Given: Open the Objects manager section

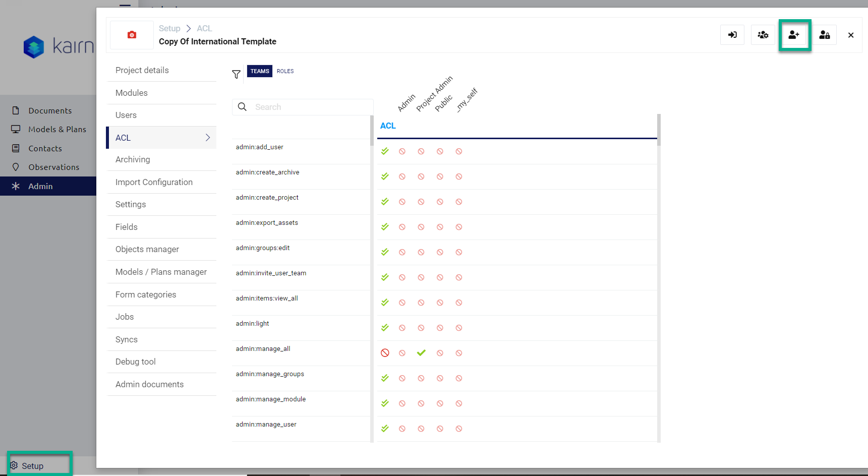Looking at the screenshot, I should click(x=147, y=249).
